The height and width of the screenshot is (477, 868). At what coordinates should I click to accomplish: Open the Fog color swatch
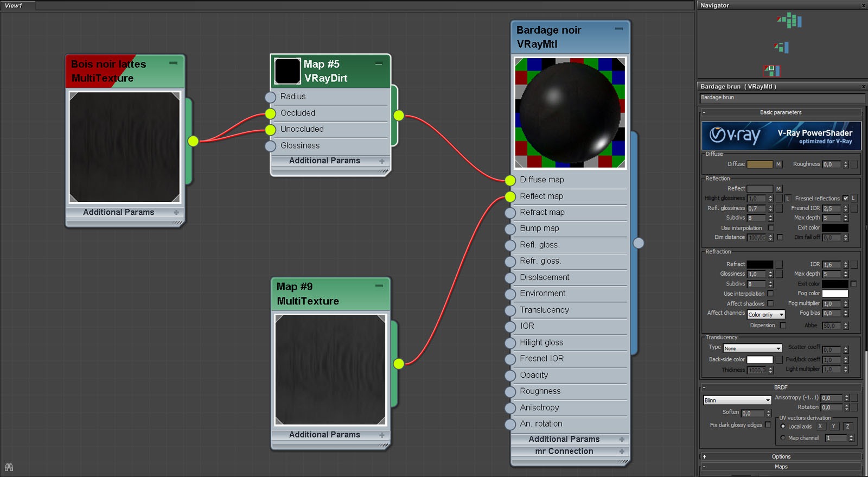835,294
